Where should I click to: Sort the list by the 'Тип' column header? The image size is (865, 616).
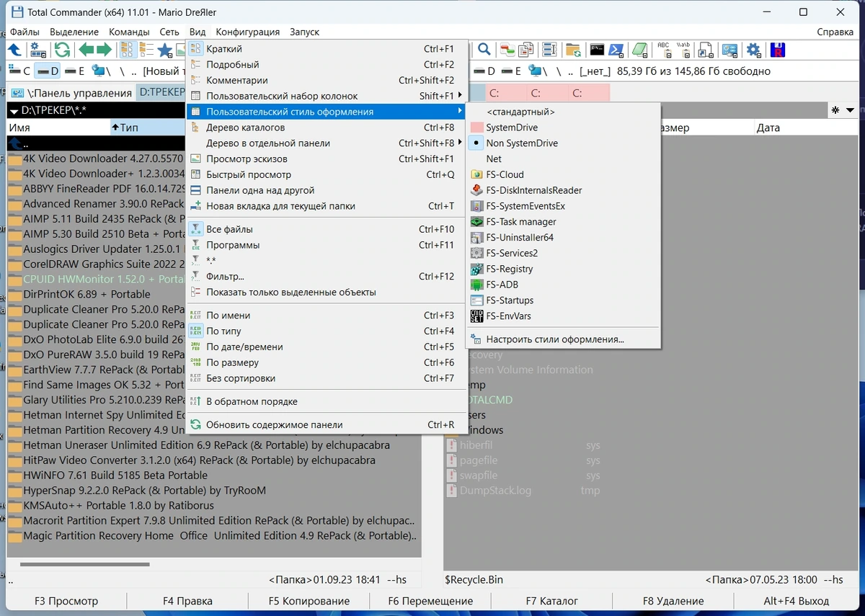click(129, 128)
